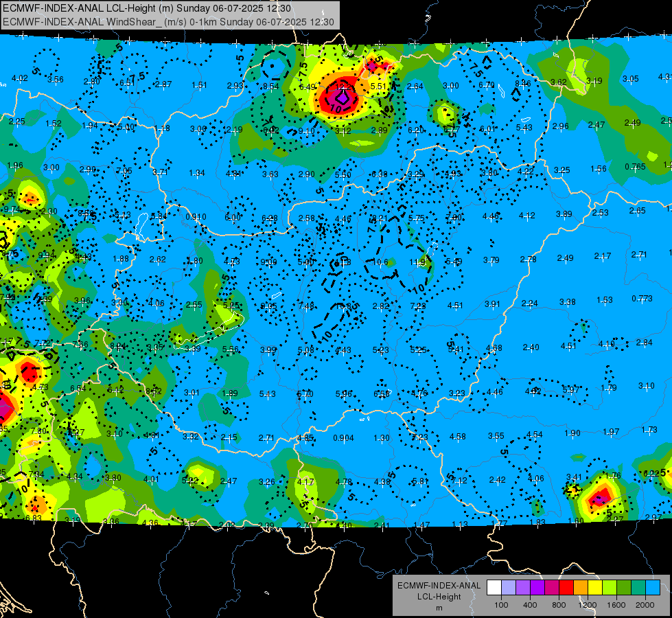Click the wind shear value 0.904
This screenshot has width=672, height=618.
344,438
